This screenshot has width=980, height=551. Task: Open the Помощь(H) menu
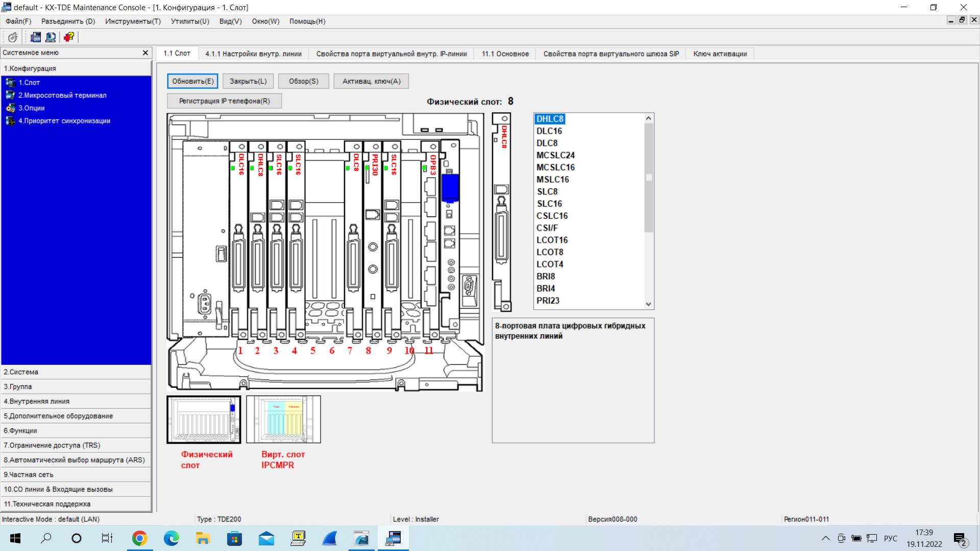point(307,21)
